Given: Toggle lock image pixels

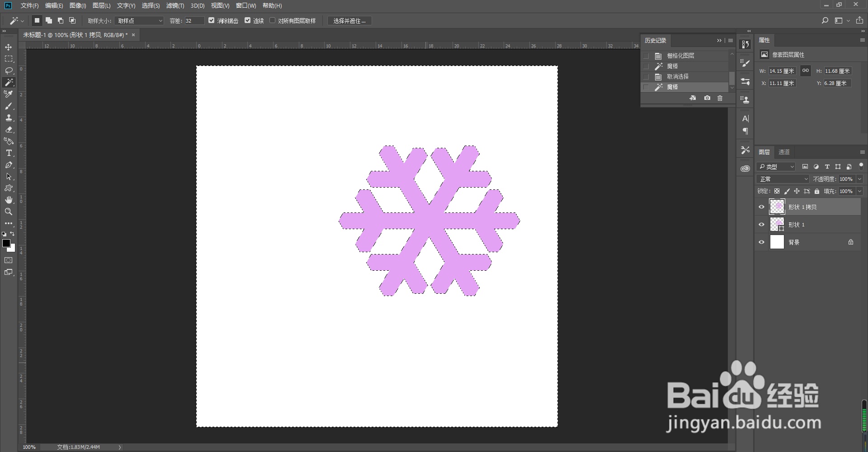Looking at the screenshot, I should pos(787,191).
